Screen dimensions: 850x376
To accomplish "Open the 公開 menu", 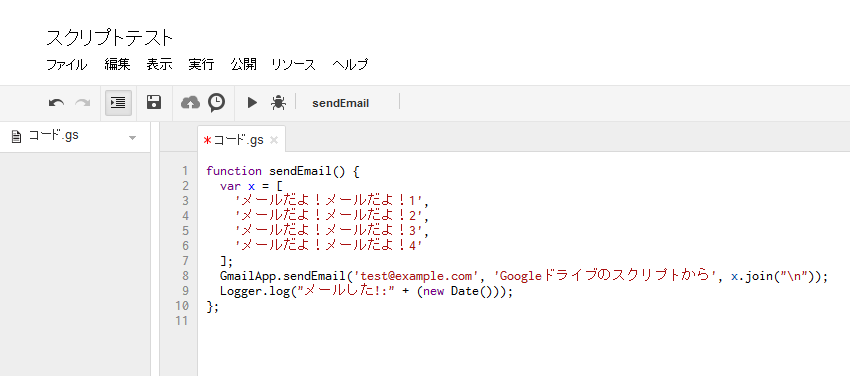I will pos(243,65).
